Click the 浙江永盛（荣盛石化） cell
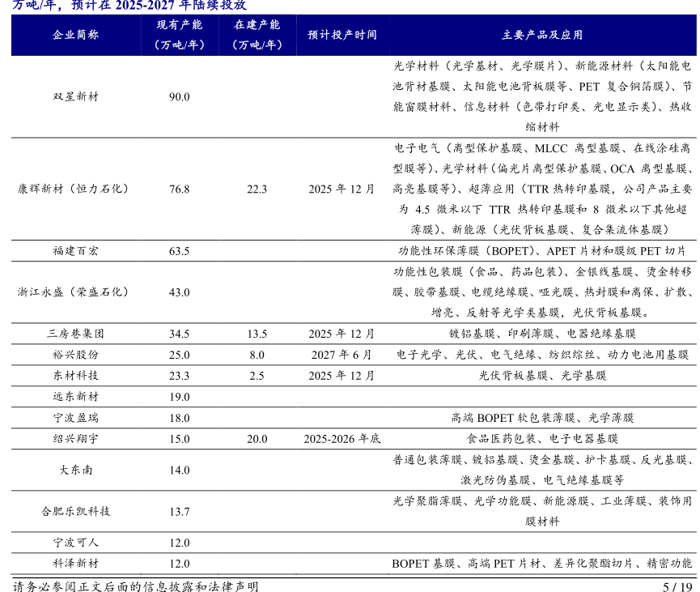The height and width of the screenshot is (592, 700). click(x=75, y=292)
